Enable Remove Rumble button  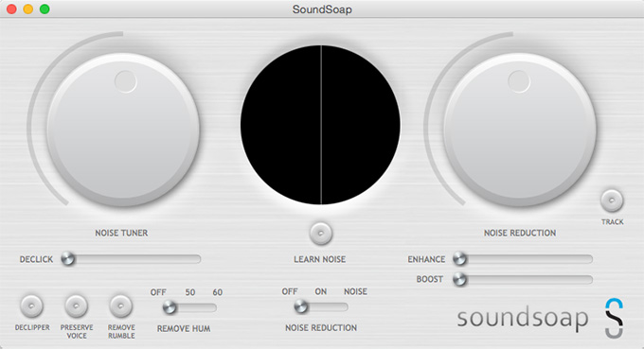pos(121,305)
